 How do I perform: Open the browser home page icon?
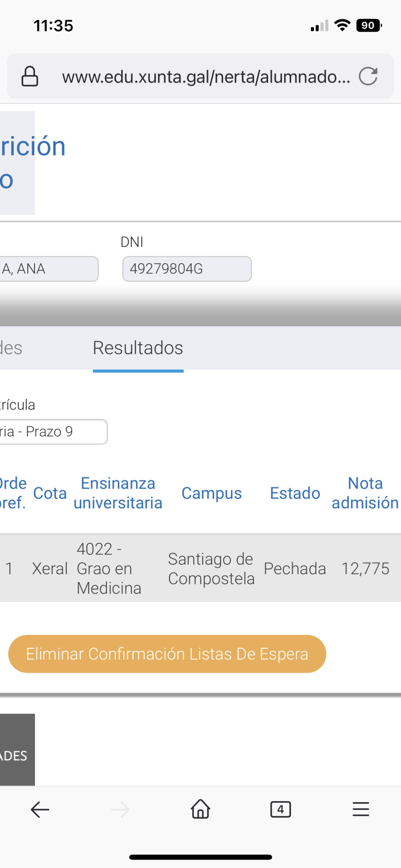[200, 809]
